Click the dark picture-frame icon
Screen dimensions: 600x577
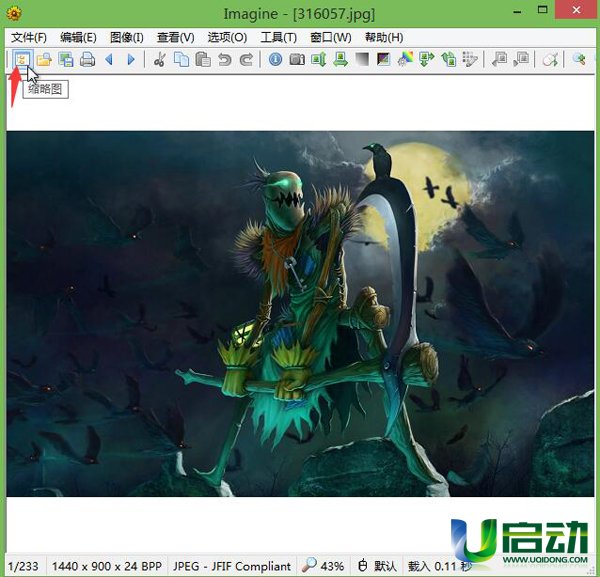click(x=383, y=59)
